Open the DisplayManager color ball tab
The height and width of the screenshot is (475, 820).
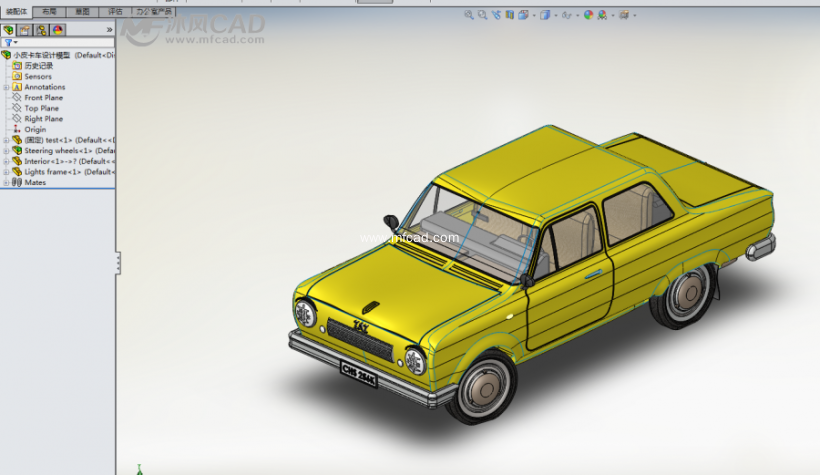pyautogui.click(x=57, y=31)
